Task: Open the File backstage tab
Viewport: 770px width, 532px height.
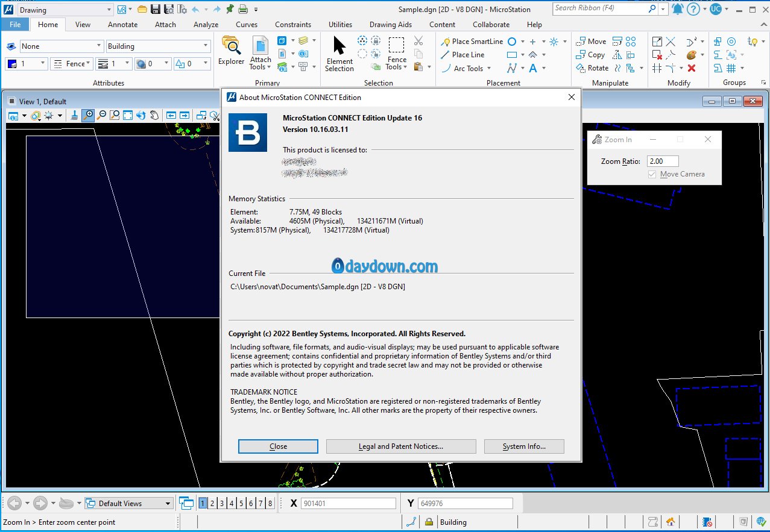Action: coord(15,25)
